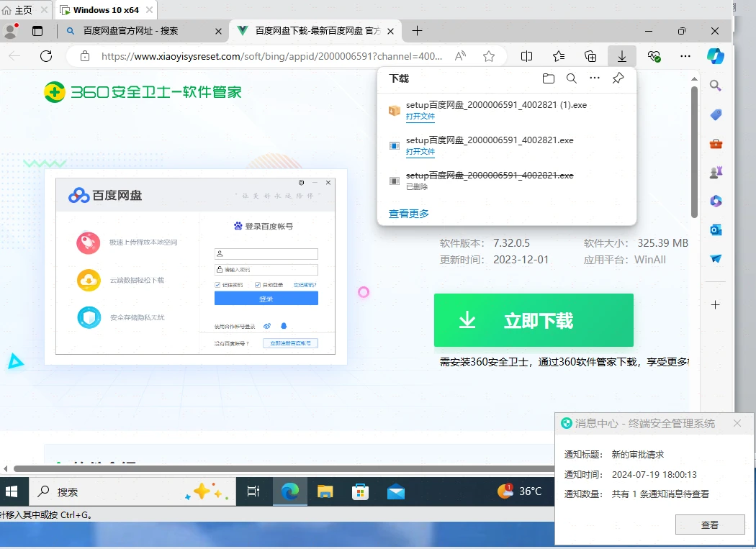Open downloads folder icon in download panel
The height and width of the screenshot is (549, 756).
[x=549, y=78]
